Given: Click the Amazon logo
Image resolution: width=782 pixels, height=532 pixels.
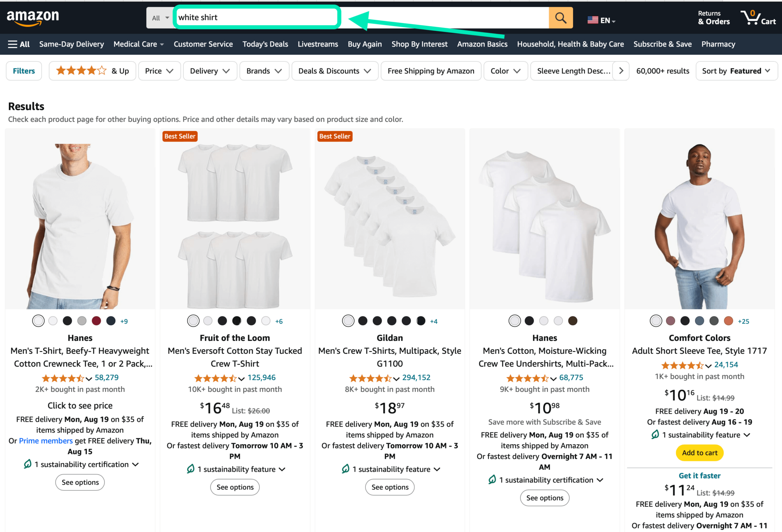Looking at the screenshot, I should point(32,17).
